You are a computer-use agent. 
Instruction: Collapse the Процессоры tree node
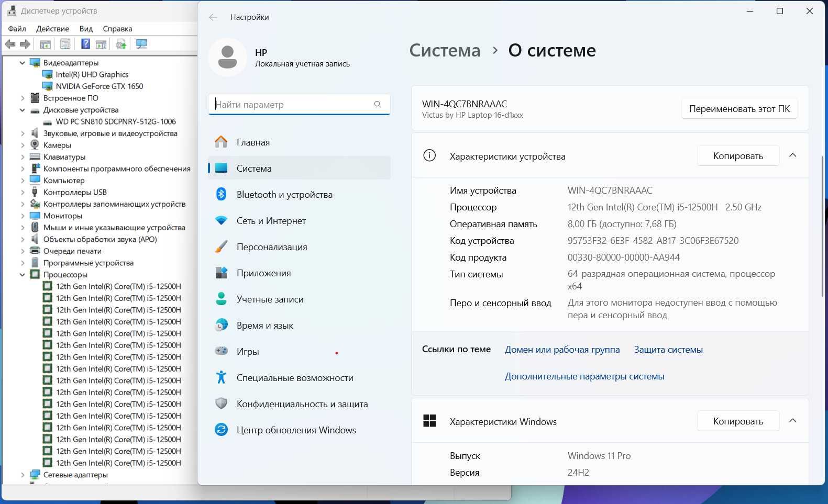click(22, 275)
